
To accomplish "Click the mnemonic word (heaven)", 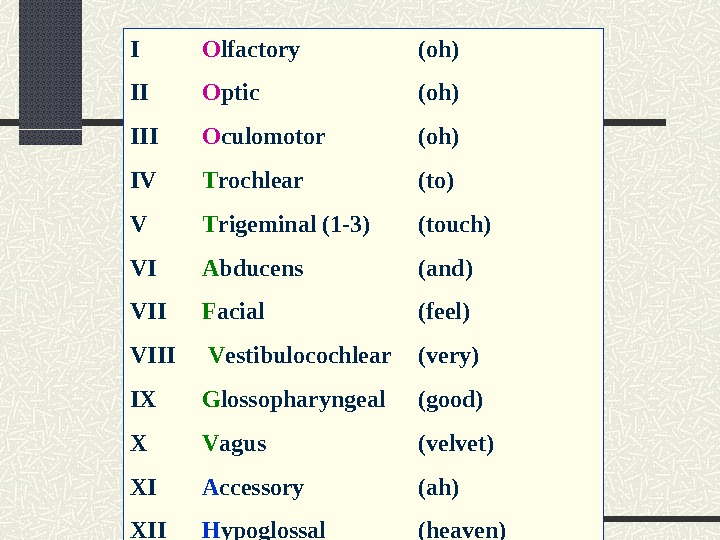I will click(462, 530).
